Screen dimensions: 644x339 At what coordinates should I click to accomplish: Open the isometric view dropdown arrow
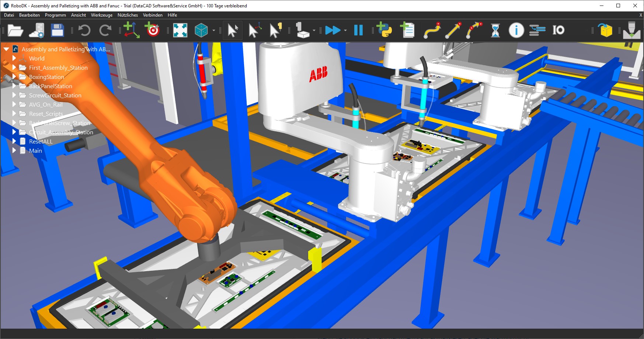(214, 30)
